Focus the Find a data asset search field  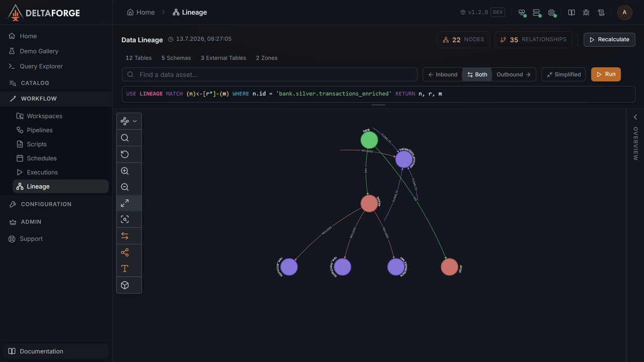270,74
